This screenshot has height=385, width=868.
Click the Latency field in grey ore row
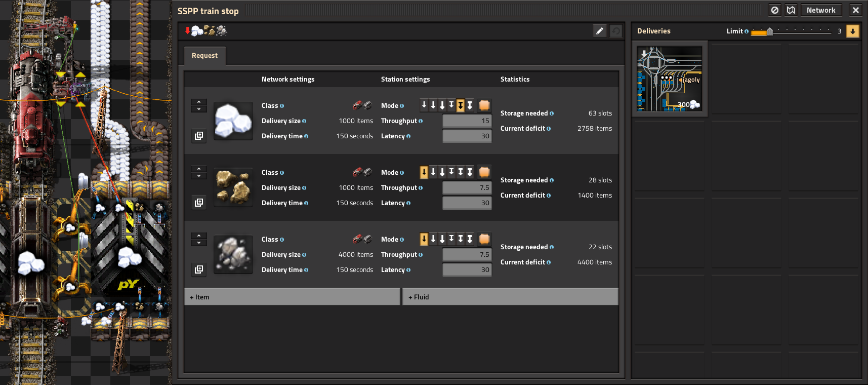click(x=467, y=269)
